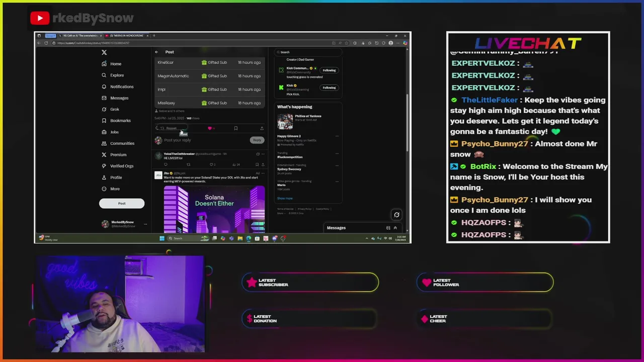Open Home in the X sidebar

[x=112, y=64]
